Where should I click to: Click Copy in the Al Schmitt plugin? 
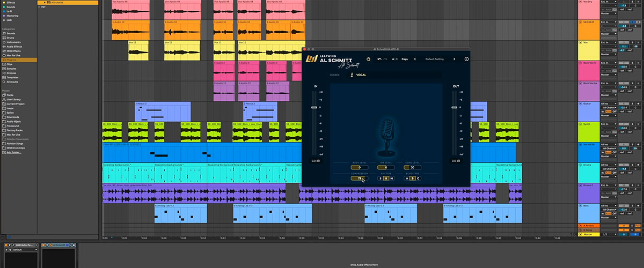point(405,59)
